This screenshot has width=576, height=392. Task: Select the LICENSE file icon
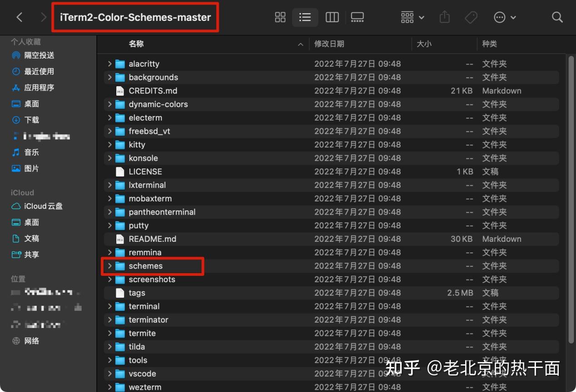tap(120, 171)
